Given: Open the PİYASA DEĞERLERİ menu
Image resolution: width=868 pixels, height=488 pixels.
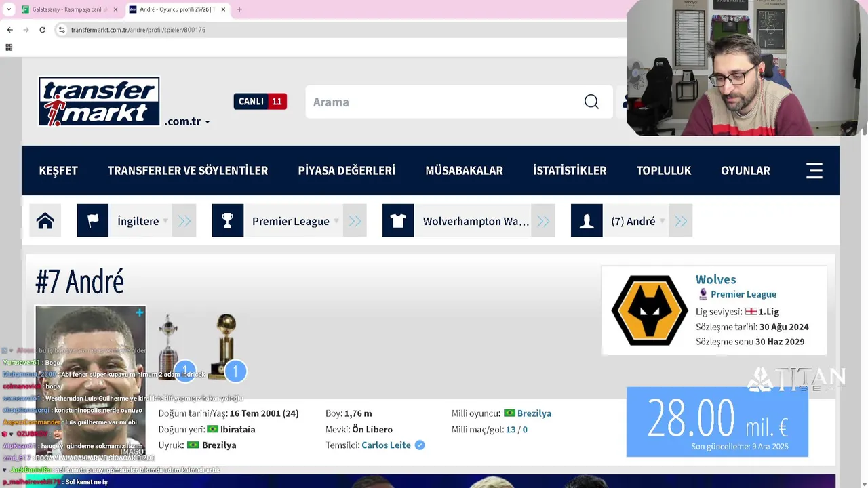Looking at the screenshot, I should click(x=347, y=171).
